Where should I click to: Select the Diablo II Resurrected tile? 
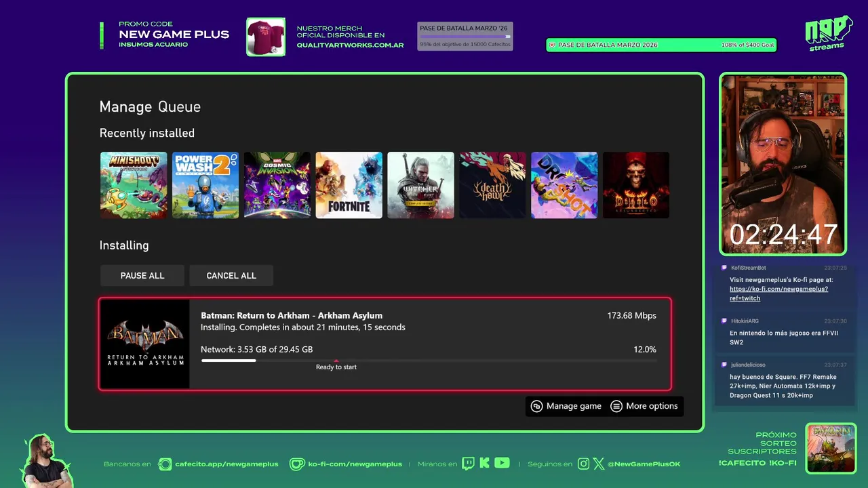point(636,185)
